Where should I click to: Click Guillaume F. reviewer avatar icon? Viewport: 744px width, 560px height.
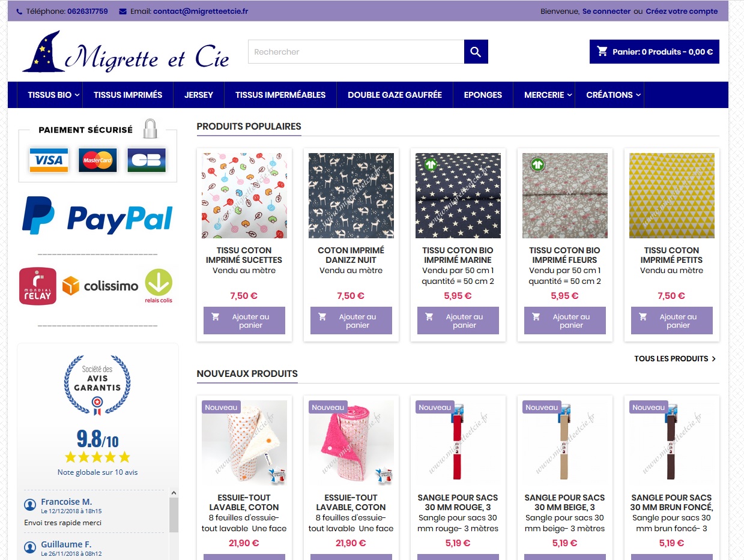(30, 547)
